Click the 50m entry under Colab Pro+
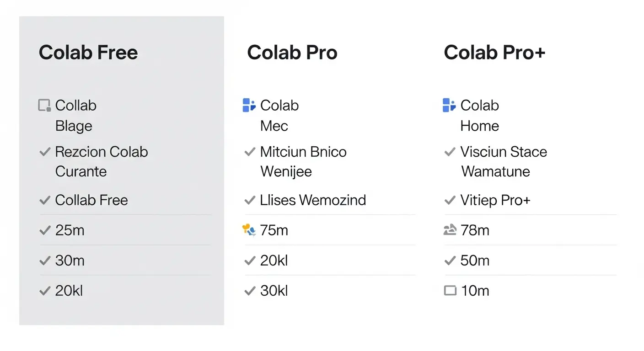 [475, 261]
